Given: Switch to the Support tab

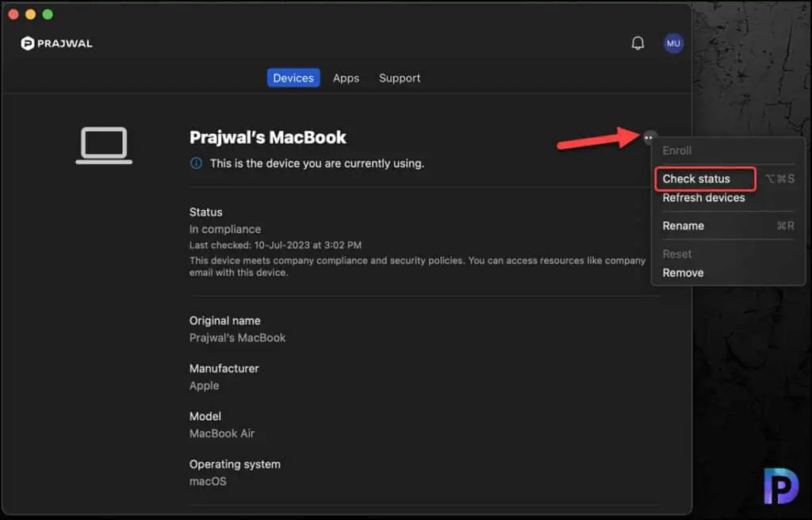Looking at the screenshot, I should point(400,78).
